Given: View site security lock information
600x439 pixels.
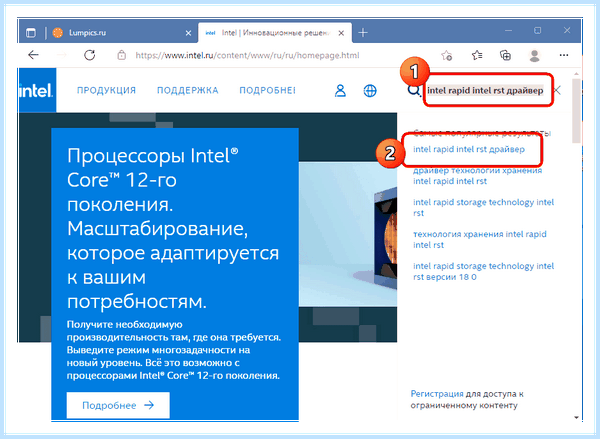Looking at the screenshot, I should pyautogui.click(x=121, y=55).
